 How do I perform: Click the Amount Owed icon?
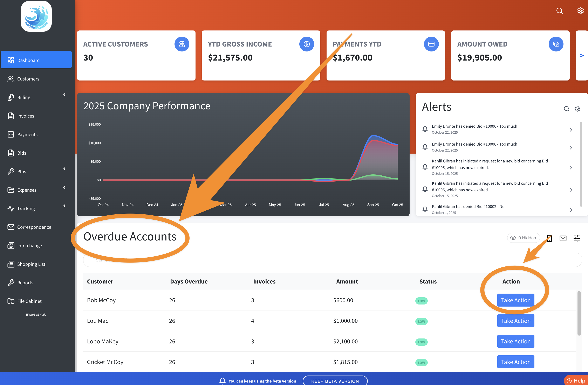[556, 44]
